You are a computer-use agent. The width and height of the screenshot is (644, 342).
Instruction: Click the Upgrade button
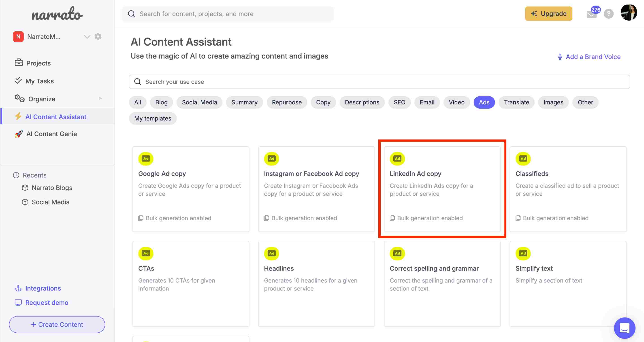548,13
